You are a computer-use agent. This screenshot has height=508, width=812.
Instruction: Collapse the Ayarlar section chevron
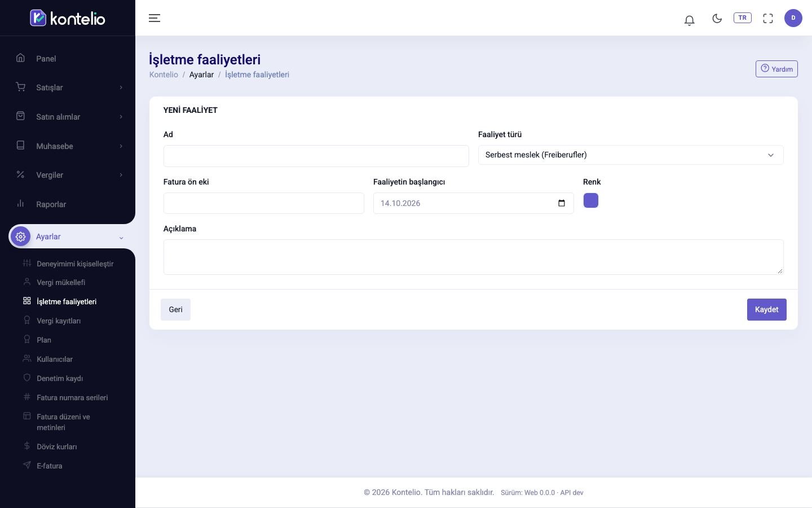coord(121,238)
